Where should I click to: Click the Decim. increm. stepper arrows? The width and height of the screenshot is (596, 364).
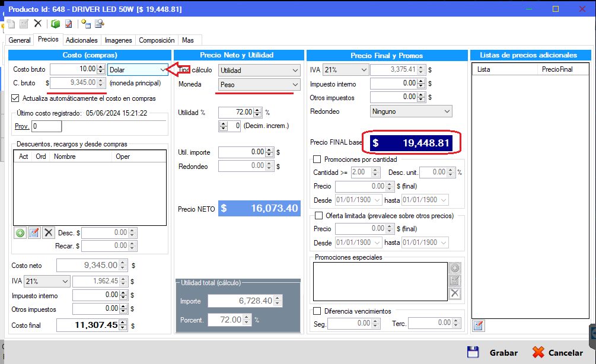coord(223,126)
